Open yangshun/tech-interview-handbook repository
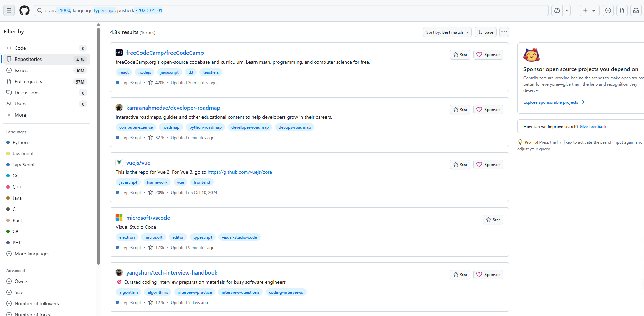 point(172,272)
